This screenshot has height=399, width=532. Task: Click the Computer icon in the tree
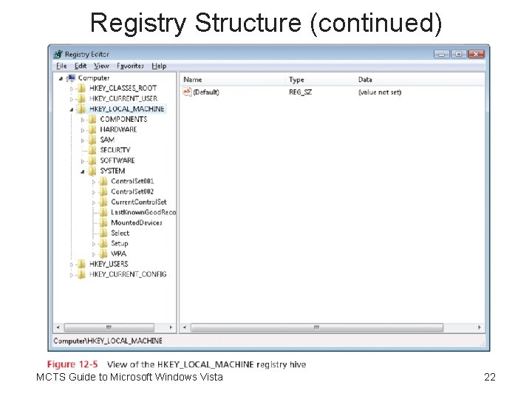point(71,78)
